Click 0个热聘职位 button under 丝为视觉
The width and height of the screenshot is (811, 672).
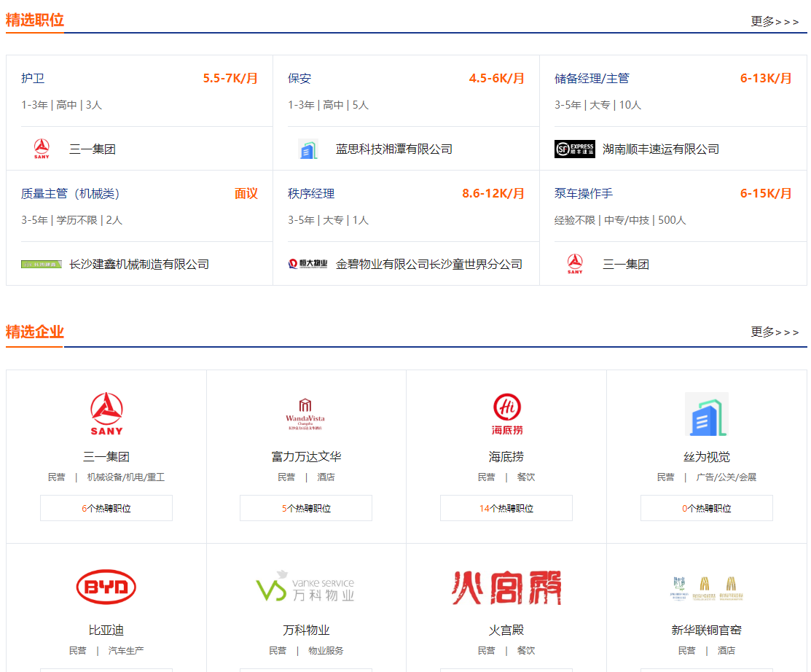[x=707, y=508]
